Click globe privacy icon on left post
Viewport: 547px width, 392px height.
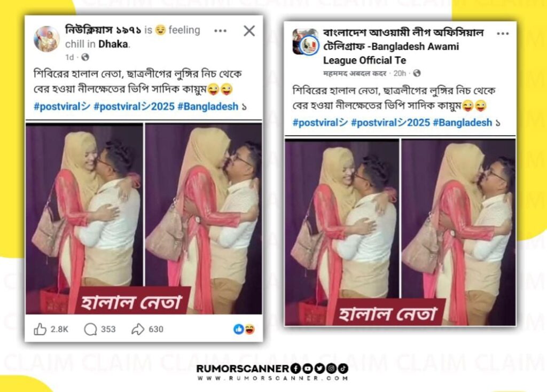tap(85, 57)
